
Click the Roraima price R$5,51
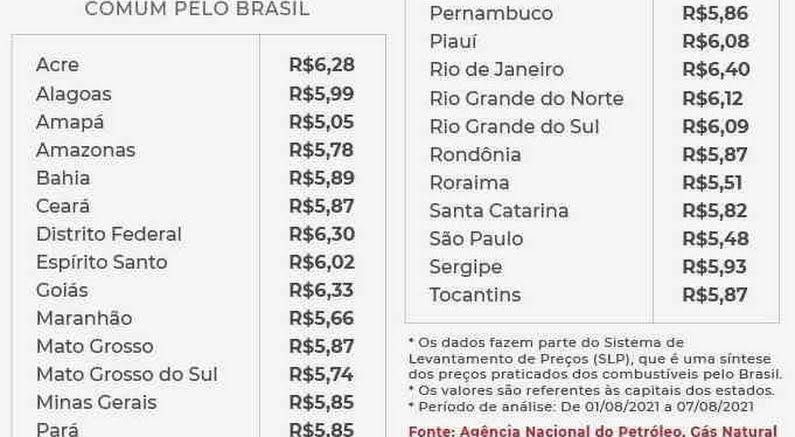[712, 183]
